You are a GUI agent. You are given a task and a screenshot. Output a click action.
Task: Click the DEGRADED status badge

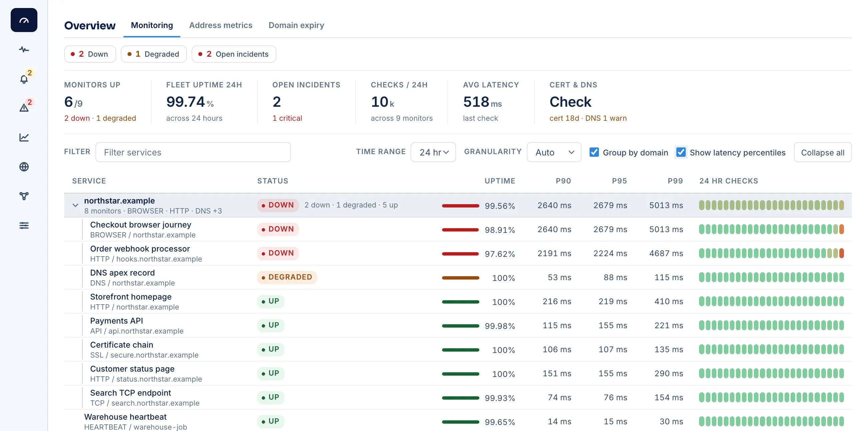pyautogui.click(x=287, y=278)
